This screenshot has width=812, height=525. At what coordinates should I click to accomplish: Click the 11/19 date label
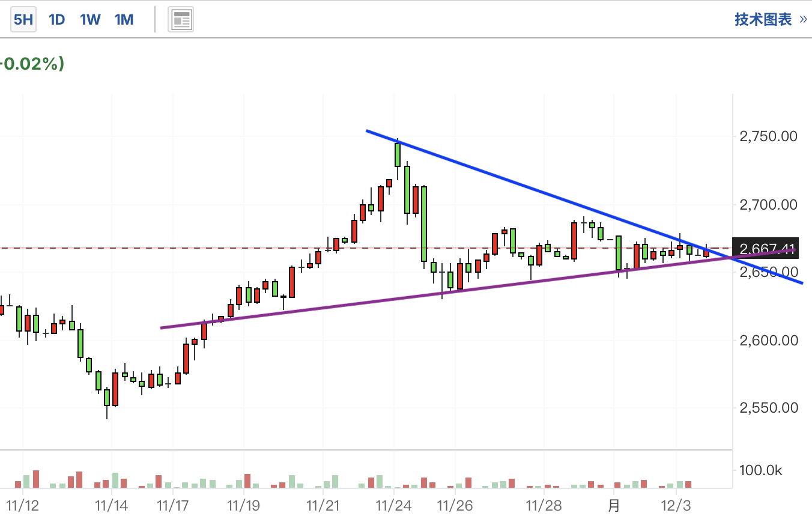[x=243, y=506]
